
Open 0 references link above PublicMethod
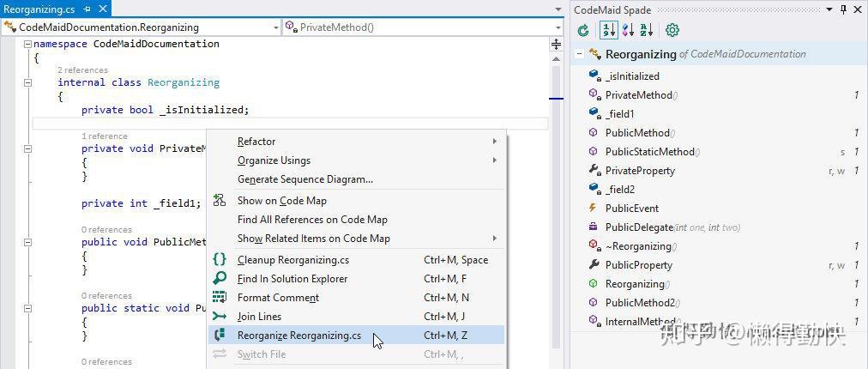(x=106, y=229)
